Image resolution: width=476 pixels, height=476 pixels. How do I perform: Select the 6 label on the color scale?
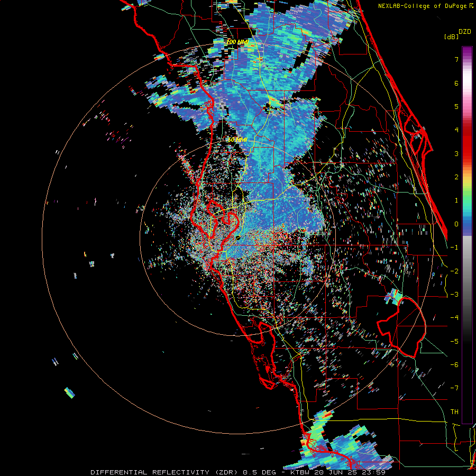coord(456,83)
